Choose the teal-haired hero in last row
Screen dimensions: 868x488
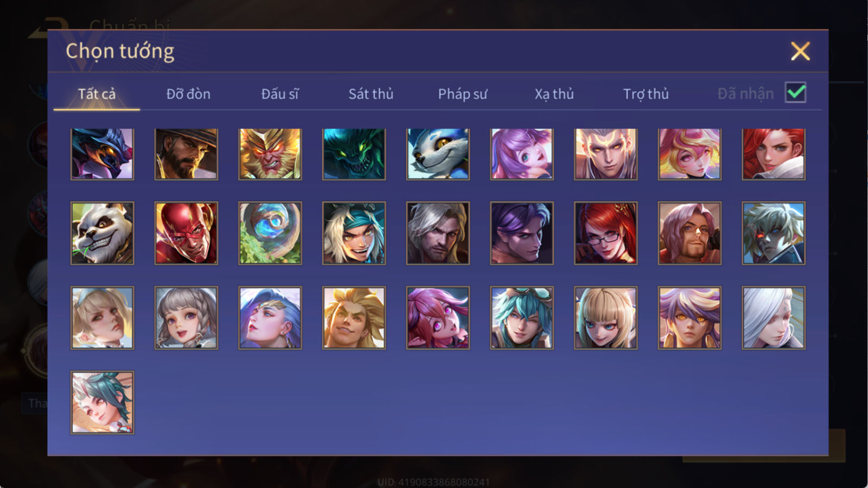[x=102, y=402]
